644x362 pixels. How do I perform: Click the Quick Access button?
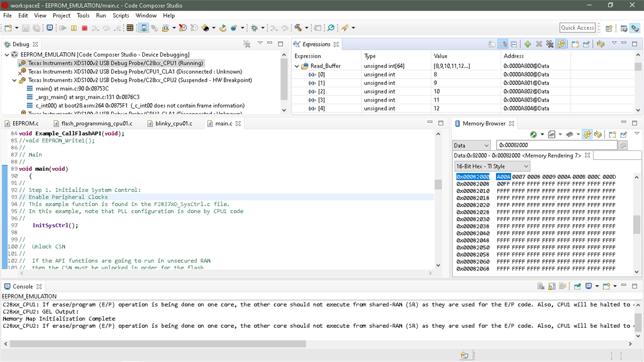point(577,28)
